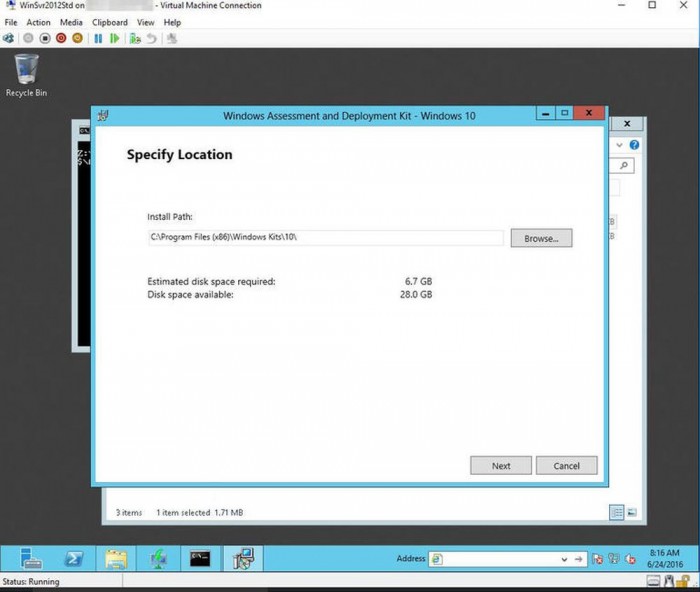Open File Explorer on the taskbar
700x592 pixels.
coord(116,559)
